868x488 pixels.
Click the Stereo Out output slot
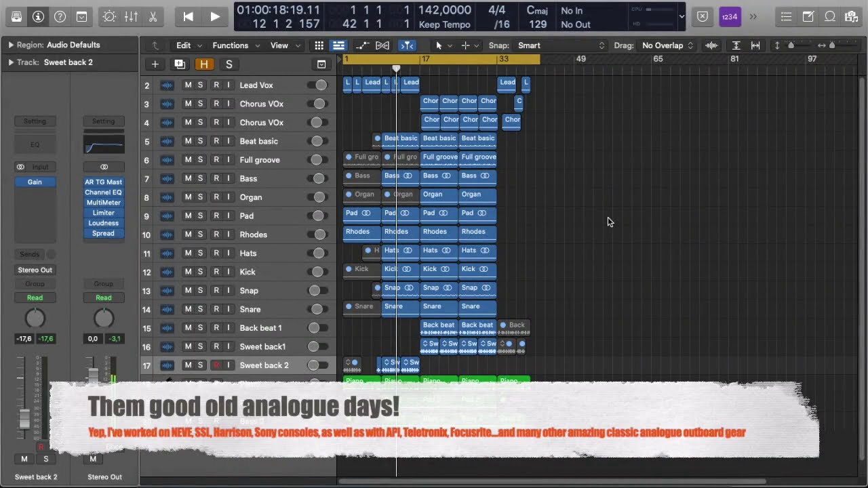(x=35, y=270)
